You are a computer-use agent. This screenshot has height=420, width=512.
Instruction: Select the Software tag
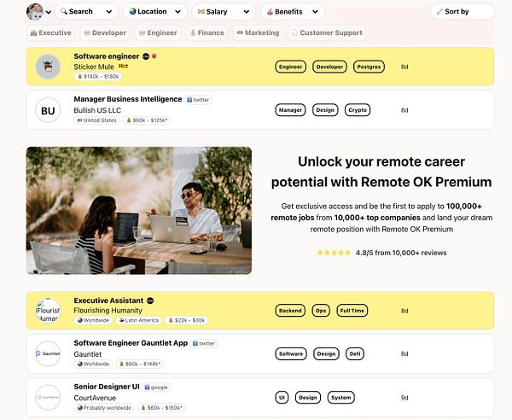coord(291,354)
